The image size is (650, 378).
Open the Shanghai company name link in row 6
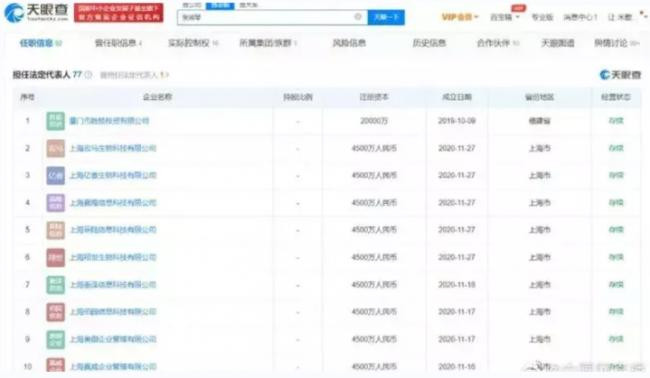[113, 257]
